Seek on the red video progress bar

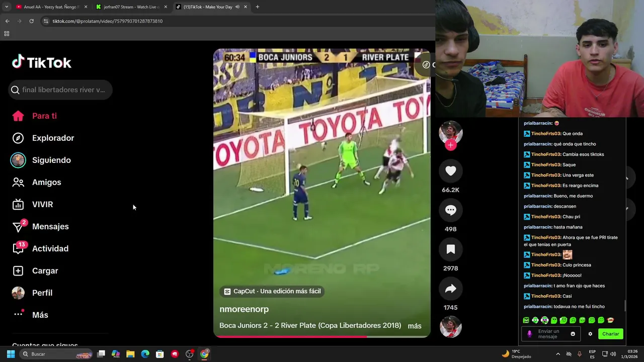(322, 336)
